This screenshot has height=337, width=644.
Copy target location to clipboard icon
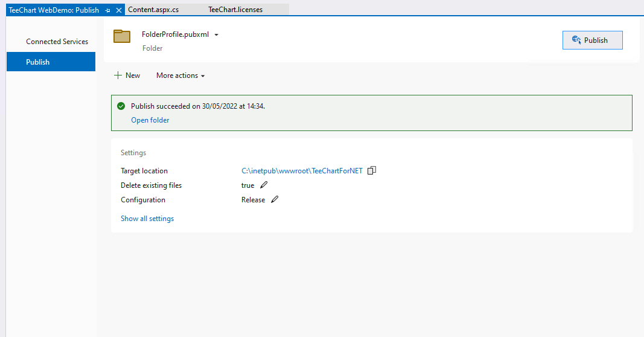click(x=372, y=170)
